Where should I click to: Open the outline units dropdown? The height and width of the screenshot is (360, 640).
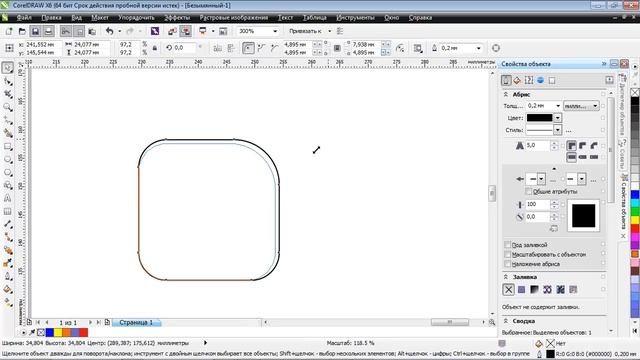581,106
